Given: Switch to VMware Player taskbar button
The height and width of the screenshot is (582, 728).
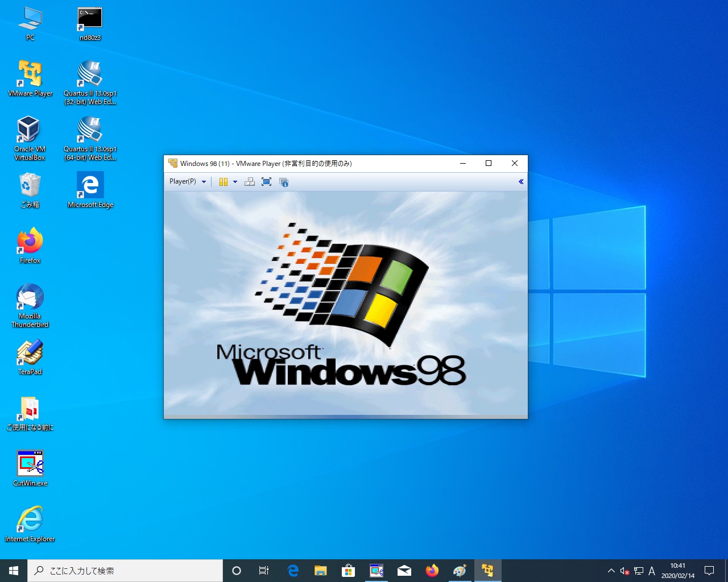Looking at the screenshot, I should coord(488,571).
